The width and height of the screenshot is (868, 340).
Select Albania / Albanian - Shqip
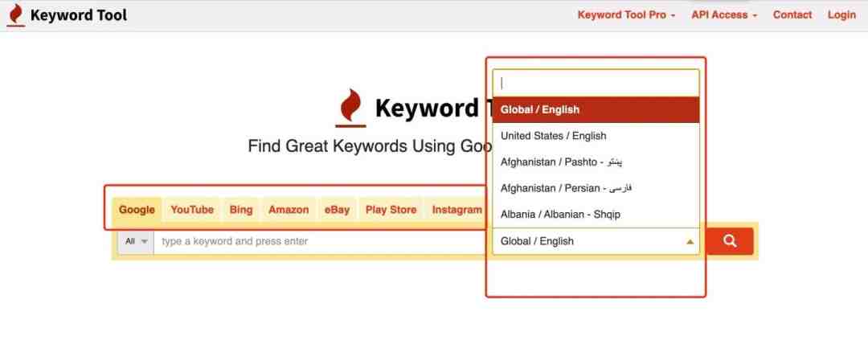596,215
